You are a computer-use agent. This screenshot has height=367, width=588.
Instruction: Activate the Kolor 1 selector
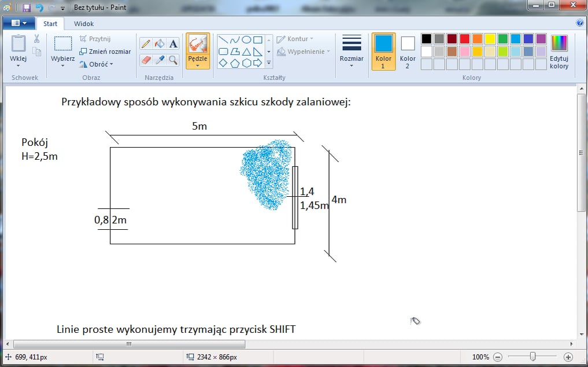tap(383, 52)
